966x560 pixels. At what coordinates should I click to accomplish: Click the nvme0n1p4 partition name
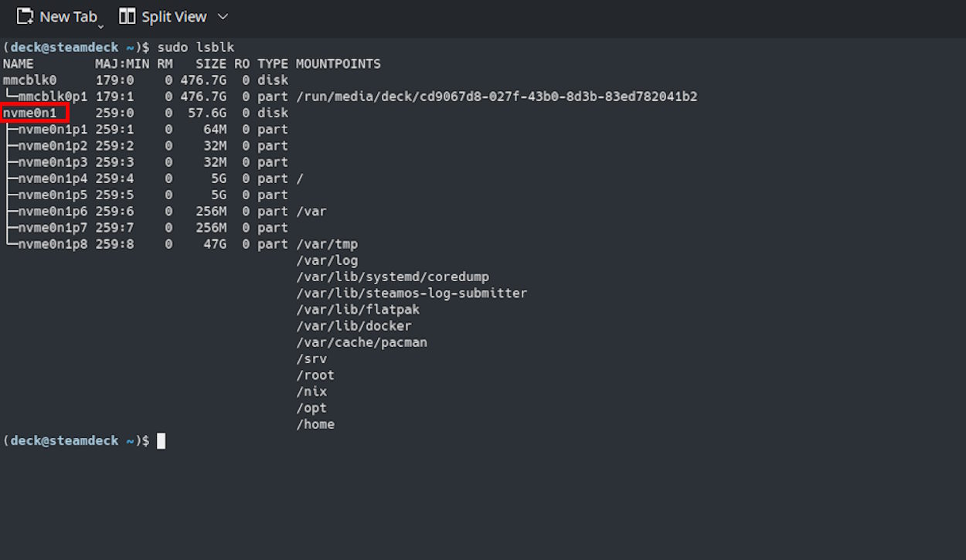(x=53, y=178)
